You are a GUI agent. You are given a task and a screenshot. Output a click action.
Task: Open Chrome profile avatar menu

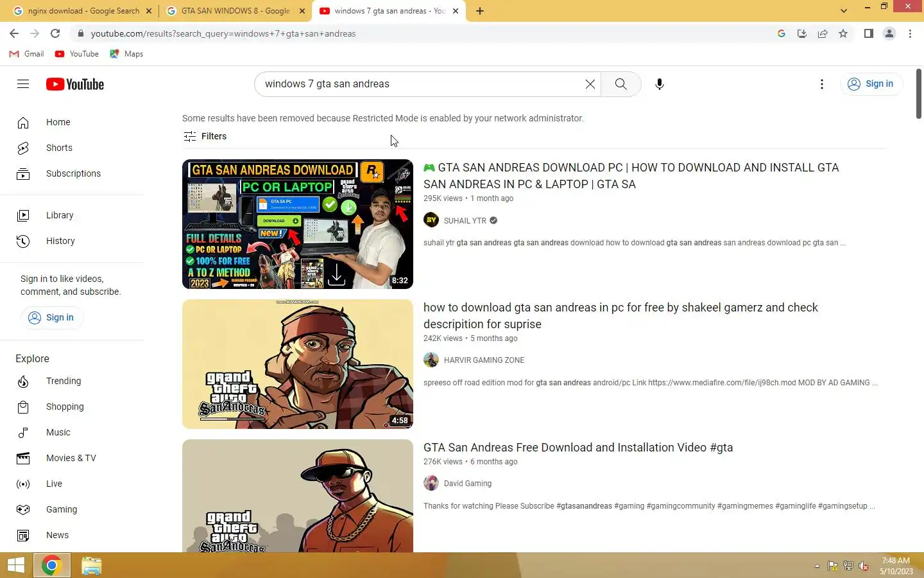coord(889,33)
